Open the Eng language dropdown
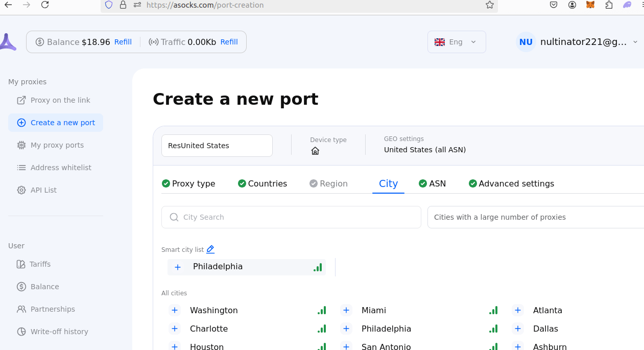This screenshot has width=644, height=350. 456,42
